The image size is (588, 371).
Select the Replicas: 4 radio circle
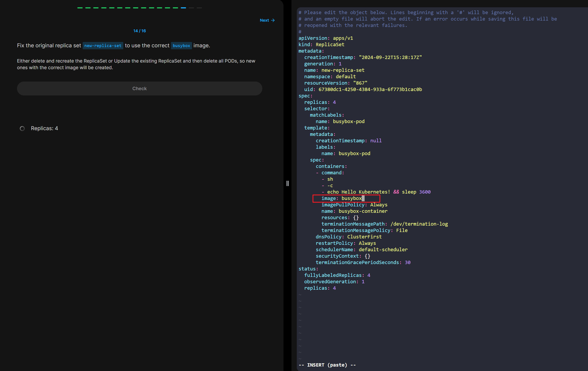click(x=22, y=128)
